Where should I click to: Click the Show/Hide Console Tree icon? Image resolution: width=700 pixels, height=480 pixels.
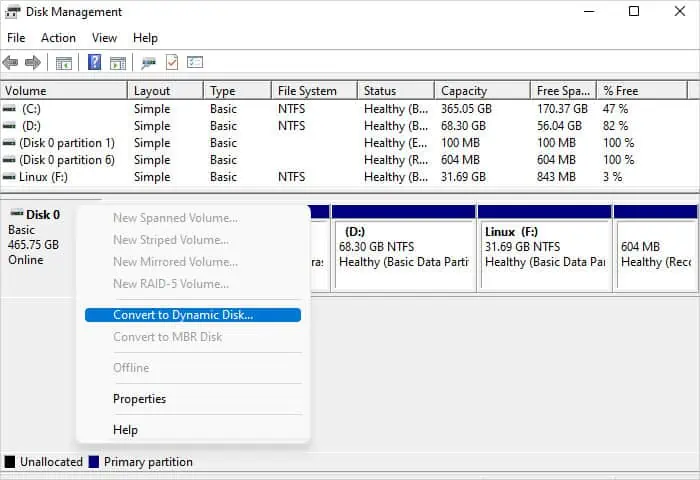coord(63,63)
